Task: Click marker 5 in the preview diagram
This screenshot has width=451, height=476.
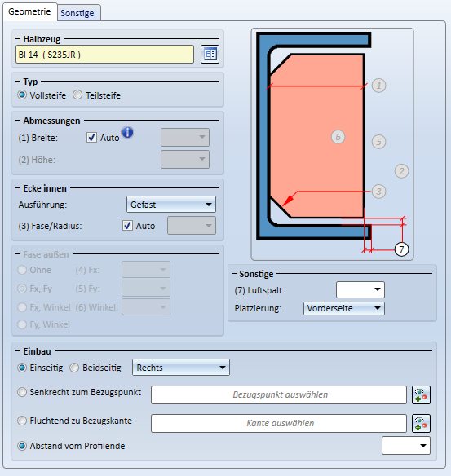Action: 378,142
